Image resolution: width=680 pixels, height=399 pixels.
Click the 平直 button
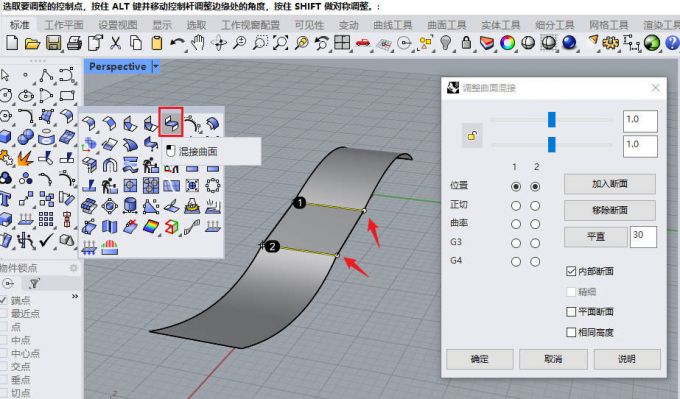[x=596, y=237]
